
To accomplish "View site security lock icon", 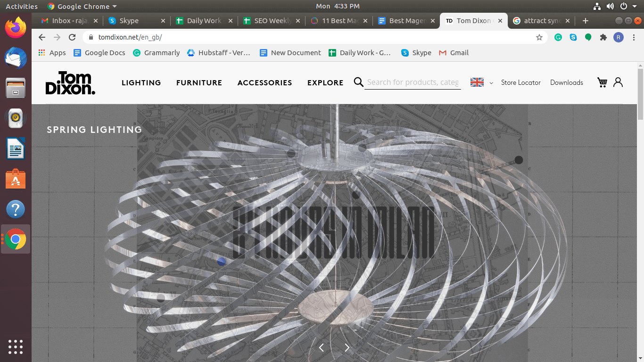I will pyautogui.click(x=91, y=37).
